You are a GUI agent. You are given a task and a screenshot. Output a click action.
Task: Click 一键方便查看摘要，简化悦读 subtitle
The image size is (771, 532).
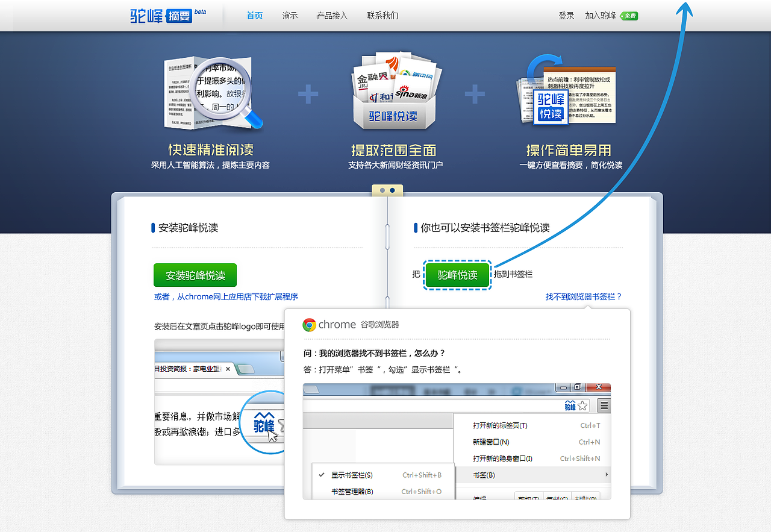(x=571, y=165)
